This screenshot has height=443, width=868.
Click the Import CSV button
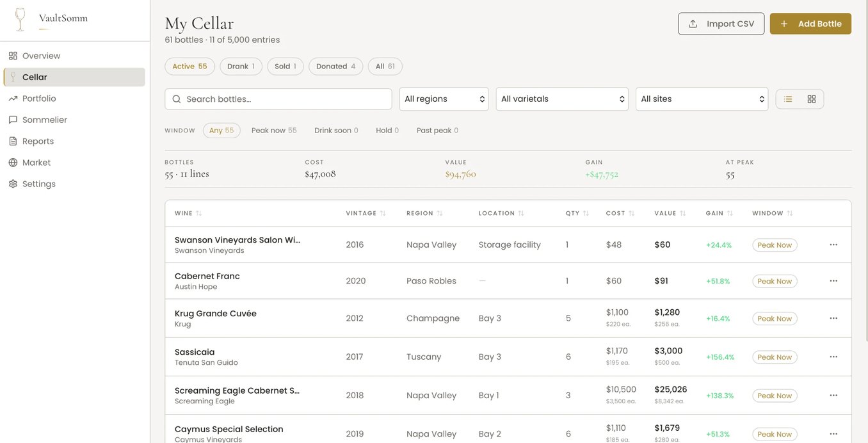[721, 24]
